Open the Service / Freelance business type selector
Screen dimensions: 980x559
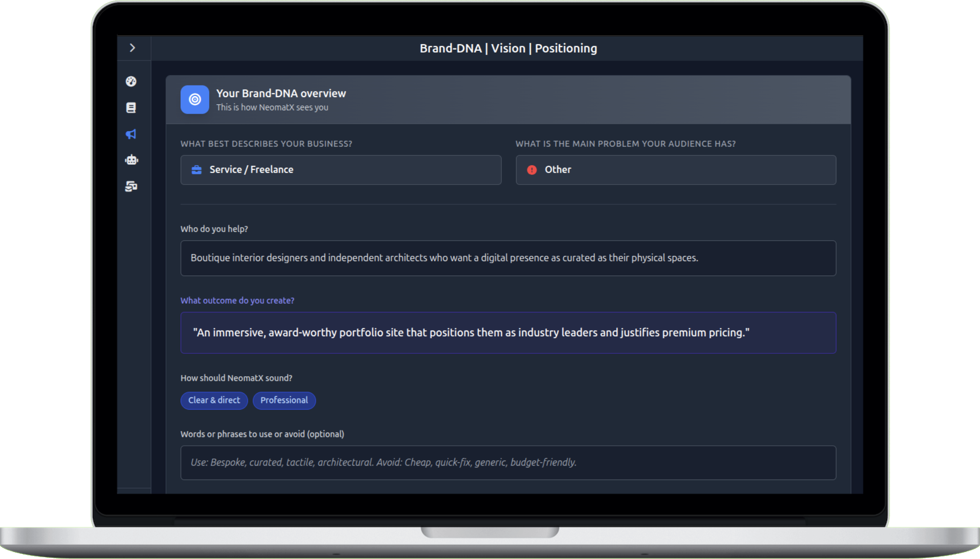(340, 170)
